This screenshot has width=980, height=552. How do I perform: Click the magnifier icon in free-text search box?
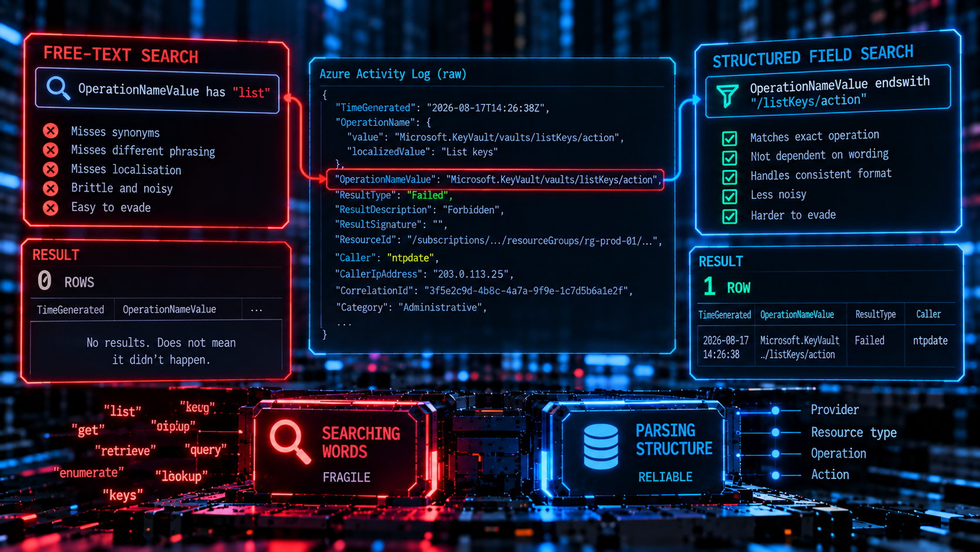(x=58, y=89)
